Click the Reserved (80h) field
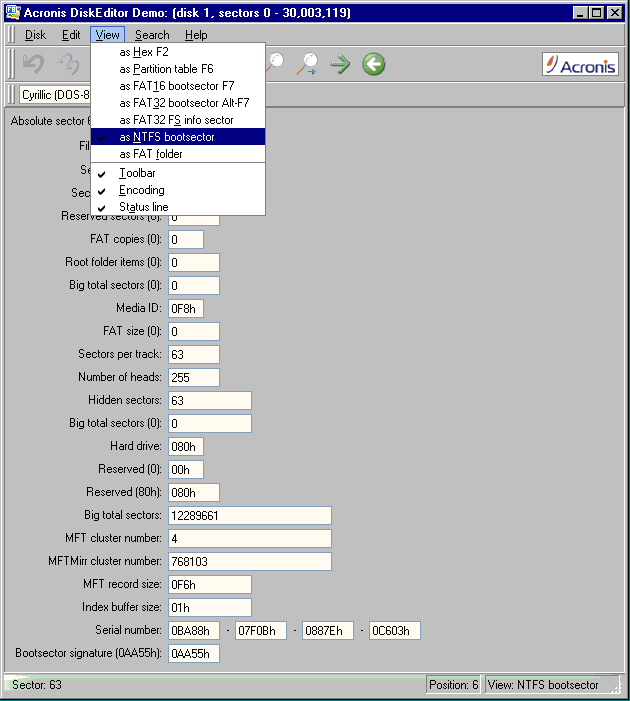The height and width of the screenshot is (701, 630). click(x=194, y=493)
